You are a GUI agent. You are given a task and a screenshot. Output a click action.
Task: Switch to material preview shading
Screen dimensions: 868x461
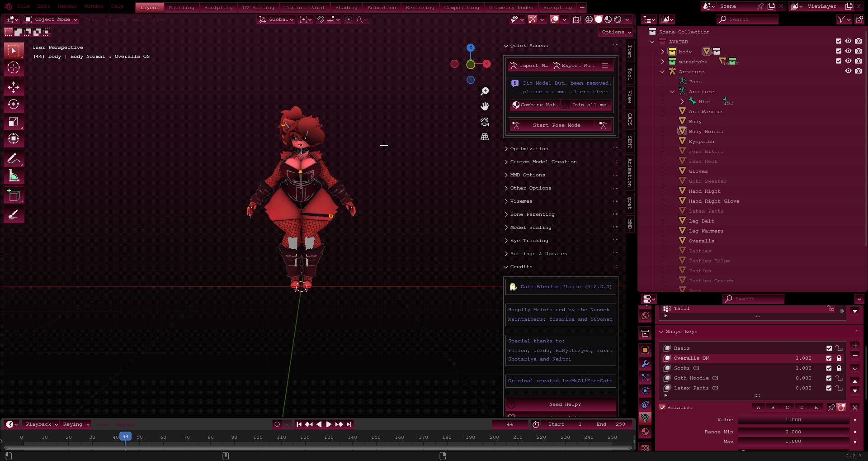point(608,19)
